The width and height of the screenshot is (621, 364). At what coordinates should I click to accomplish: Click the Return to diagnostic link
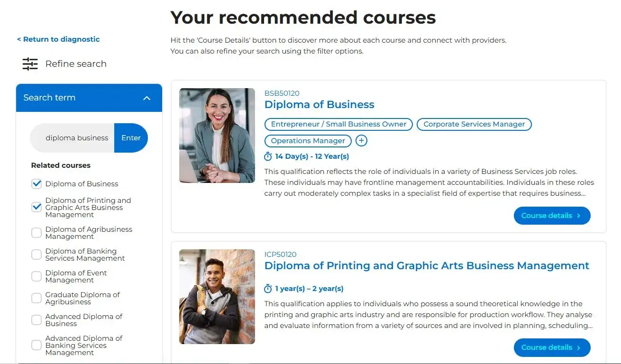pyautogui.click(x=58, y=39)
